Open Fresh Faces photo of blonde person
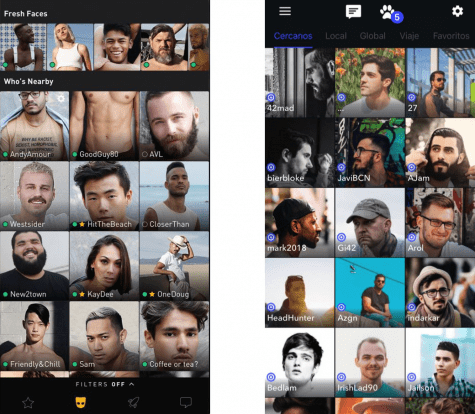 (x=70, y=47)
